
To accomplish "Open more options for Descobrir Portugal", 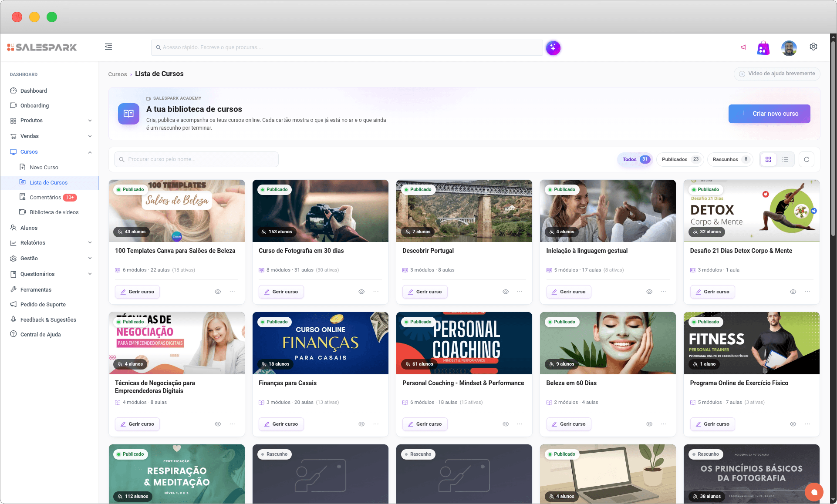I will (x=520, y=292).
